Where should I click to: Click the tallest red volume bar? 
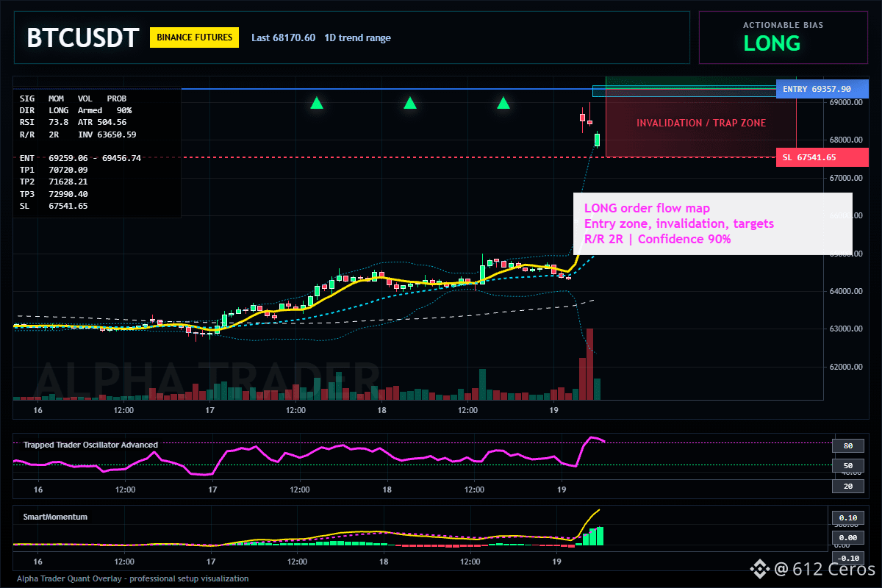pyautogui.click(x=589, y=364)
